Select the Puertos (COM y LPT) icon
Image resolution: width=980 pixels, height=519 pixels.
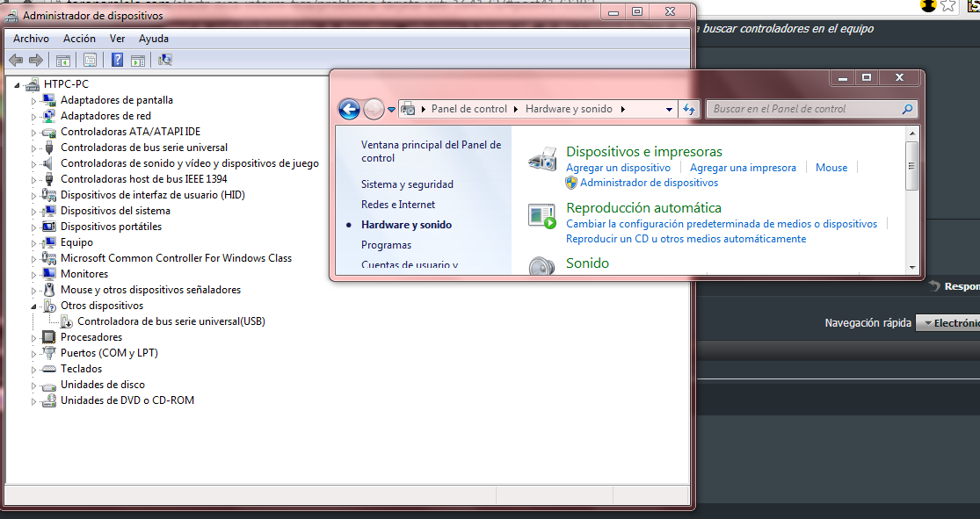click(x=48, y=353)
